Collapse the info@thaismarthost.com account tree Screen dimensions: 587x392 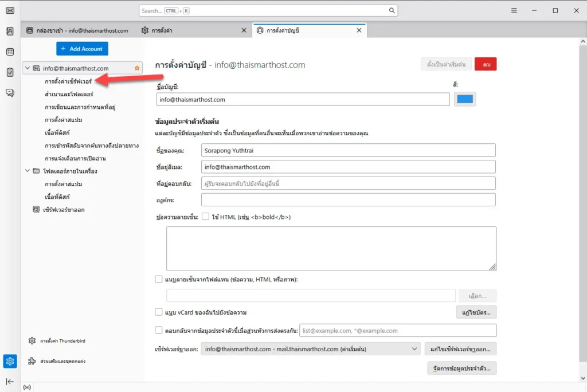tap(28, 68)
